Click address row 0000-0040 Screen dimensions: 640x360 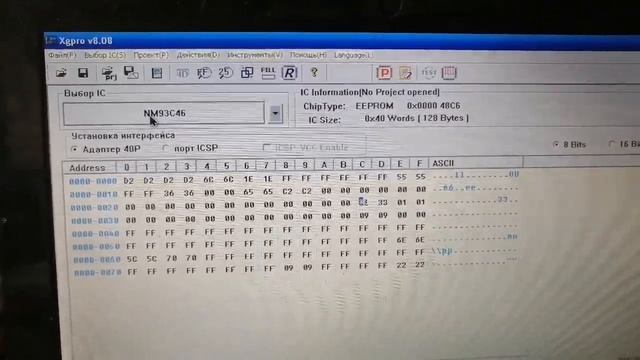(x=96, y=233)
